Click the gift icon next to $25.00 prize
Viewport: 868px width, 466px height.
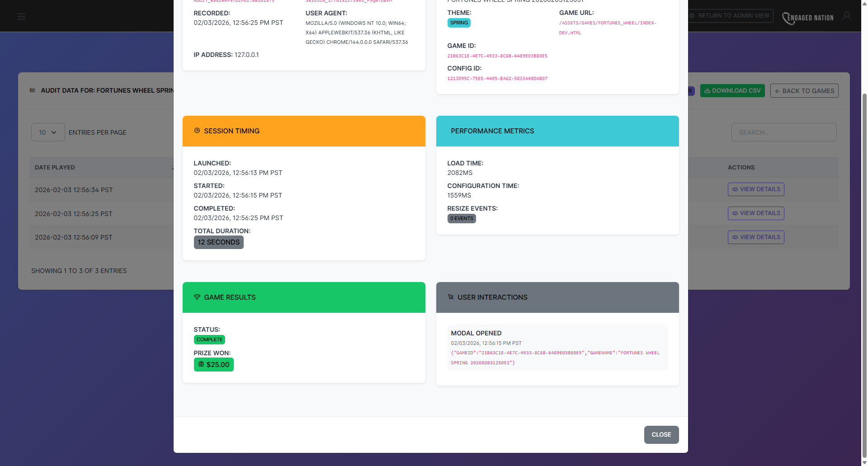tap(201, 364)
